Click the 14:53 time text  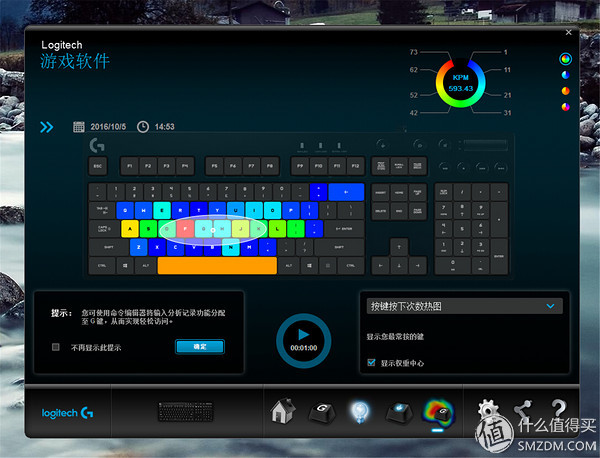click(165, 127)
